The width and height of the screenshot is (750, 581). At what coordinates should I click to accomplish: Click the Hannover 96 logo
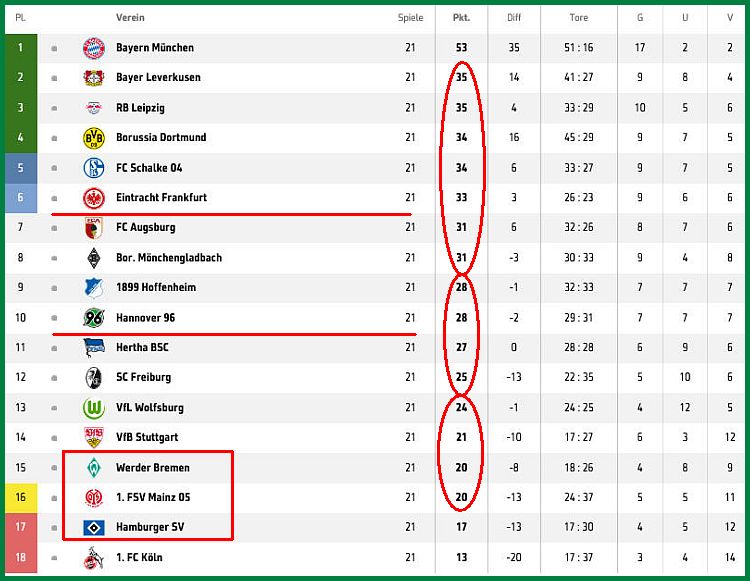coord(94,318)
